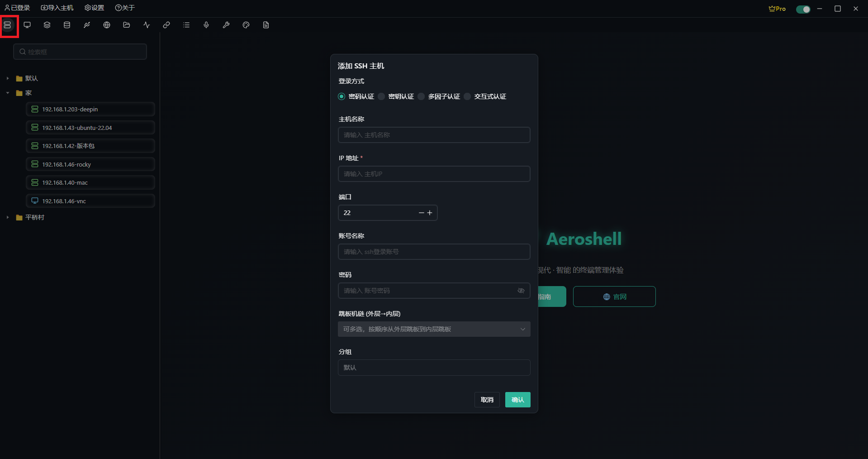The width and height of the screenshot is (868, 459).
Task: Click the activity monitoring waveform icon
Action: pyautogui.click(x=147, y=25)
